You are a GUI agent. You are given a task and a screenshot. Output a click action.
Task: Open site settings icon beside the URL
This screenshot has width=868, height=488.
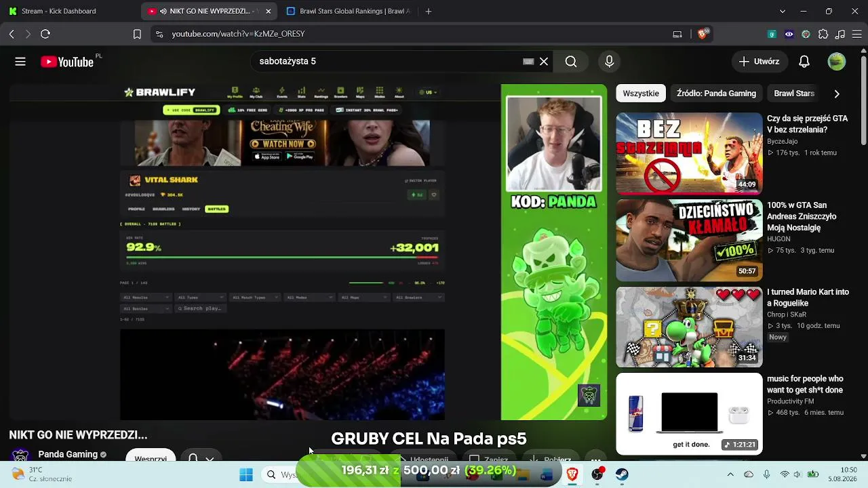[159, 34]
